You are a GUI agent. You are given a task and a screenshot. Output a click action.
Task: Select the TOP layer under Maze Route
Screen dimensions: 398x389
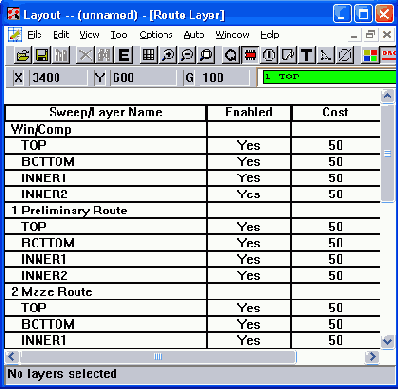click(106, 308)
